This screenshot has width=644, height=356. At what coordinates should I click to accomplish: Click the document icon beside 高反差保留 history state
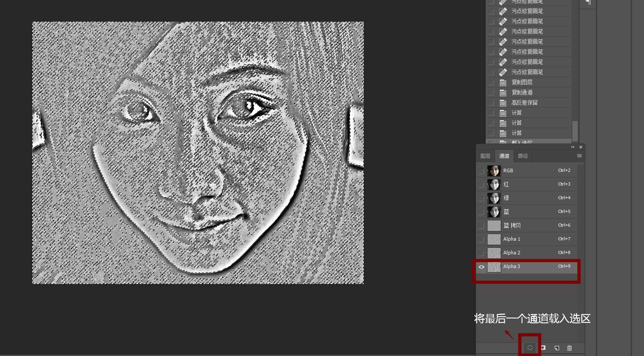tap(503, 102)
